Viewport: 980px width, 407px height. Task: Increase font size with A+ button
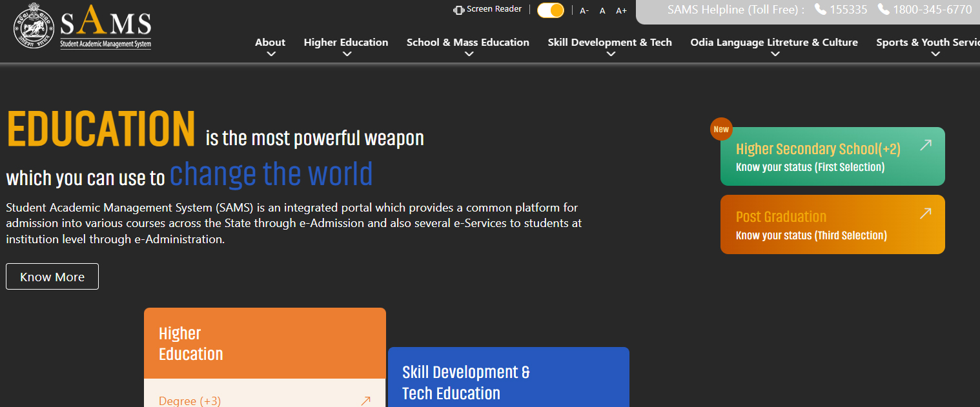(621, 11)
